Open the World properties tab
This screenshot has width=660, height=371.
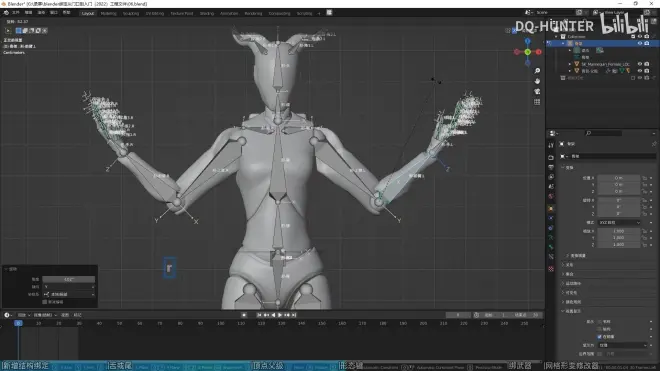(551, 197)
